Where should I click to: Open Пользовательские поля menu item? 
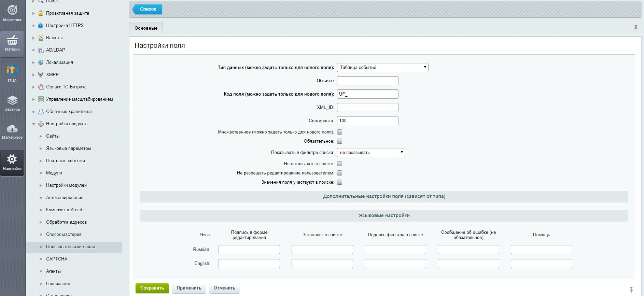point(70,247)
